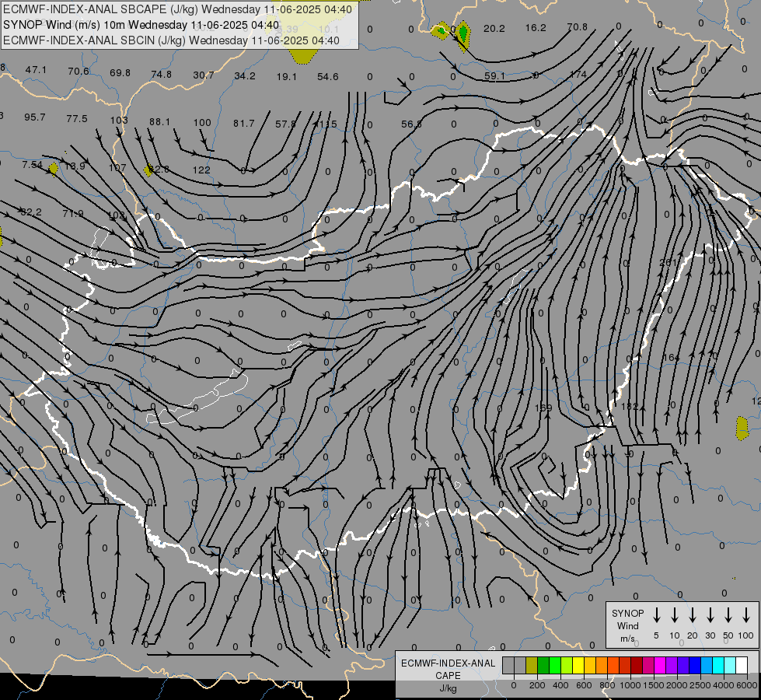Click the 200 tick label on CAPE scale
The width and height of the screenshot is (761, 700).
coord(537,685)
